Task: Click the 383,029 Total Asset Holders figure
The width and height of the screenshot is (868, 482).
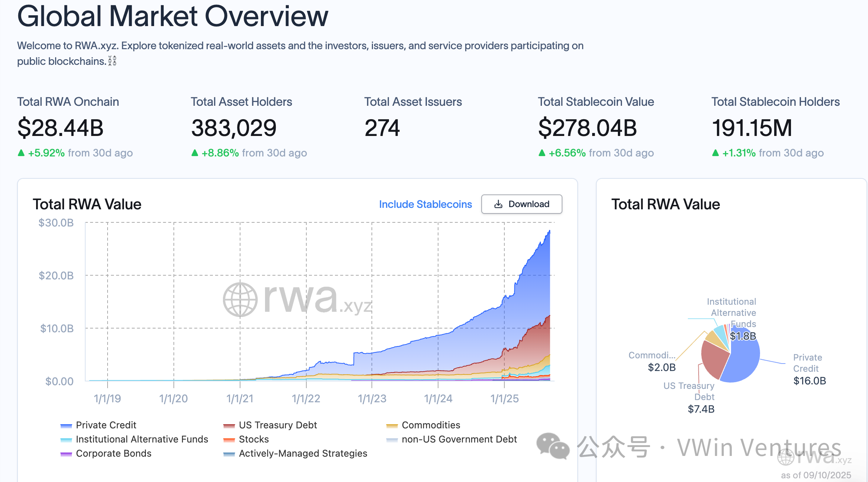Action: (x=234, y=128)
